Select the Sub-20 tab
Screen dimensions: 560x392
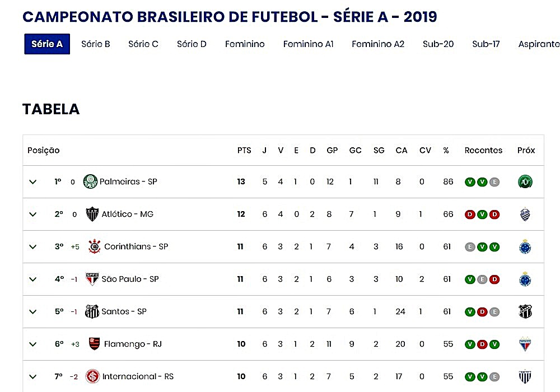(438, 44)
